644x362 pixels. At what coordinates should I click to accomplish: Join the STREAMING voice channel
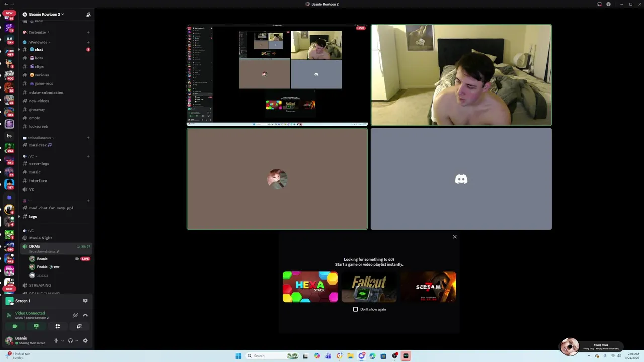point(55,285)
